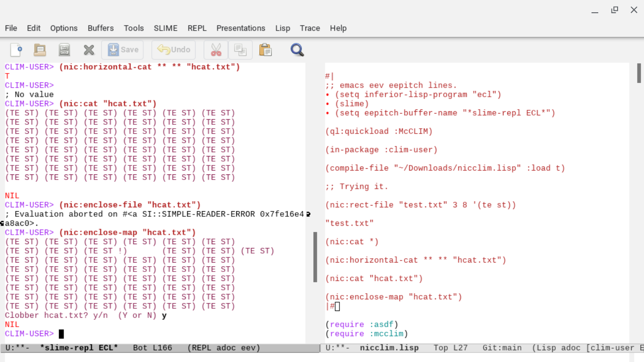Open the Options menu
This screenshot has width=644, height=362.
tap(64, 28)
